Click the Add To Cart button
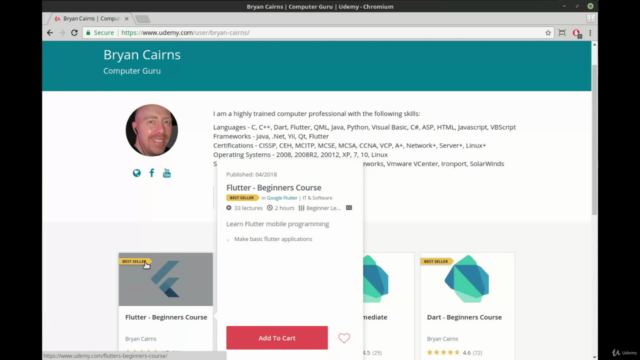Screen dimensions: 640x360 coord(277,338)
